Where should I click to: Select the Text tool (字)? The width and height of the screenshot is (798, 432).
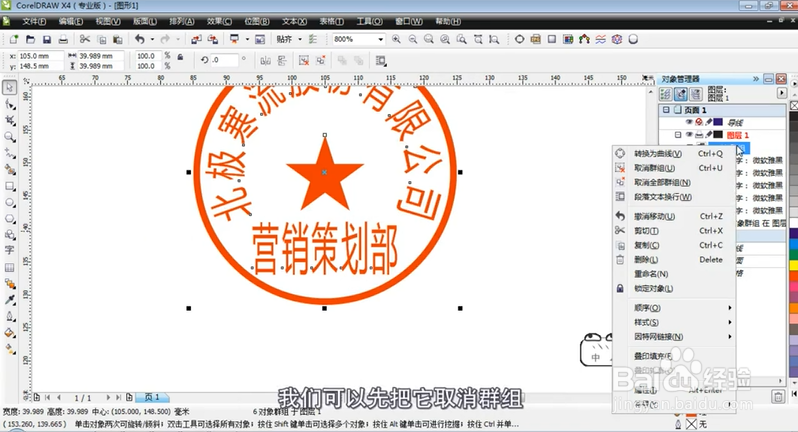point(9,250)
